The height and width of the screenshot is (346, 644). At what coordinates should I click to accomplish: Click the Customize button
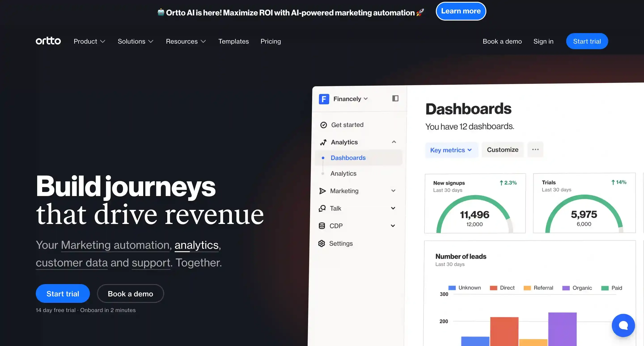[502, 150]
